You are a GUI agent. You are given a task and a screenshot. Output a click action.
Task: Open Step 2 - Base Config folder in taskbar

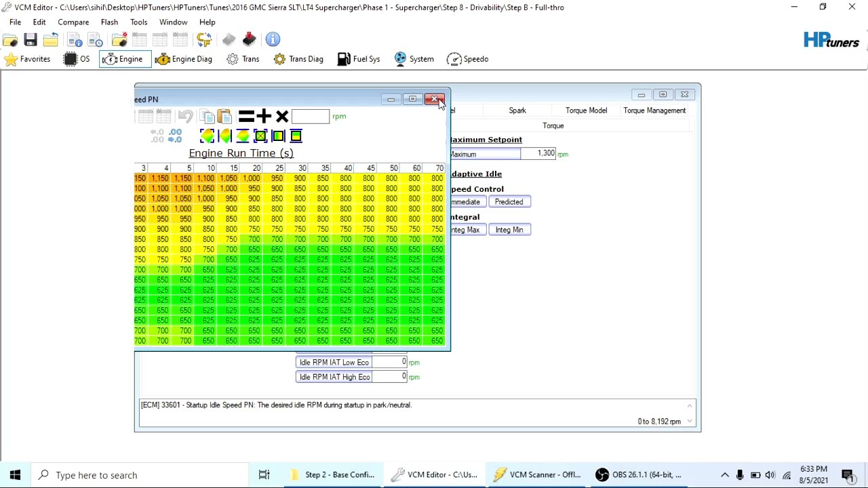[332, 475]
